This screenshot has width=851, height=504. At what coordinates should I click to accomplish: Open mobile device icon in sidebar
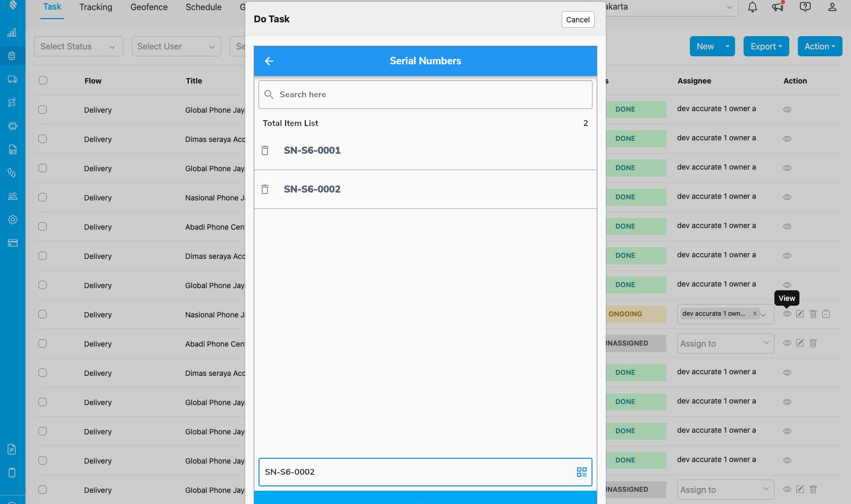click(x=12, y=473)
